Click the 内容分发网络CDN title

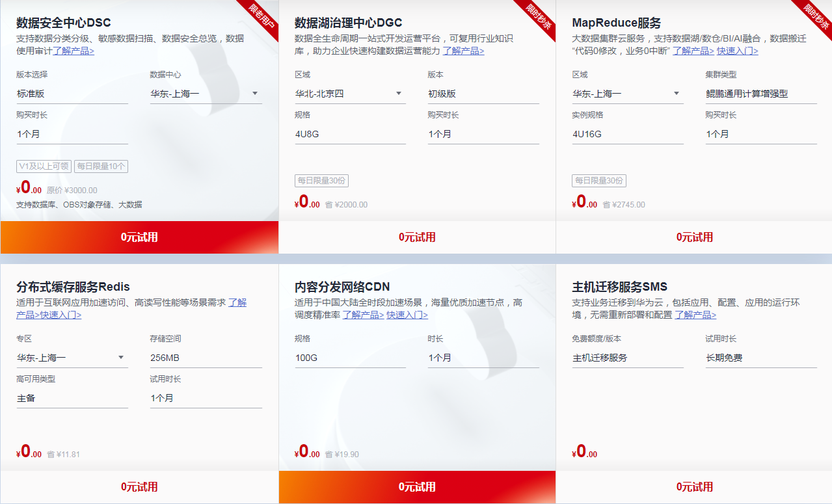pyautogui.click(x=342, y=287)
